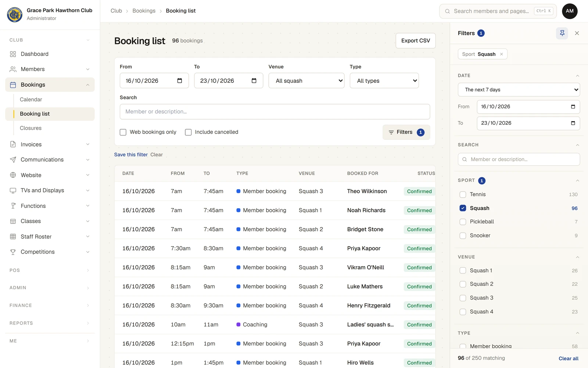Check the Pickleball sport filter
The height and width of the screenshot is (368, 588).
point(463,222)
